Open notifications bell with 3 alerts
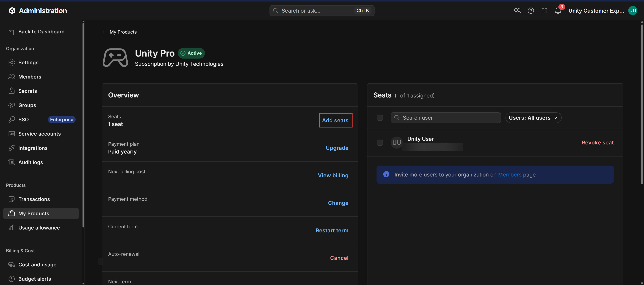Viewport: 644px width, 285px height. coord(558,11)
